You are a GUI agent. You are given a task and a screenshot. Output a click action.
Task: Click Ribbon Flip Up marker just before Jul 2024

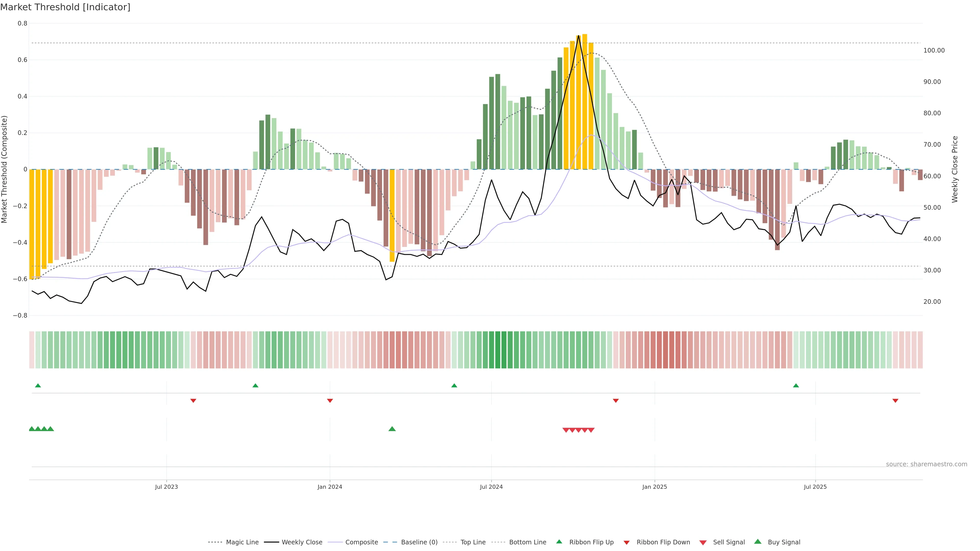pos(454,386)
